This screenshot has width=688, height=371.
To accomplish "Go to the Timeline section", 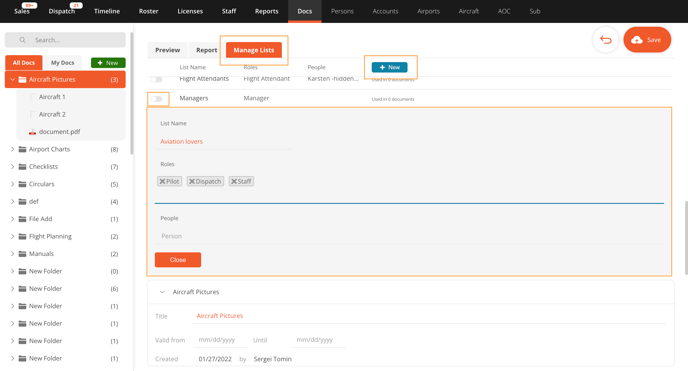I will pyautogui.click(x=107, y=11).
